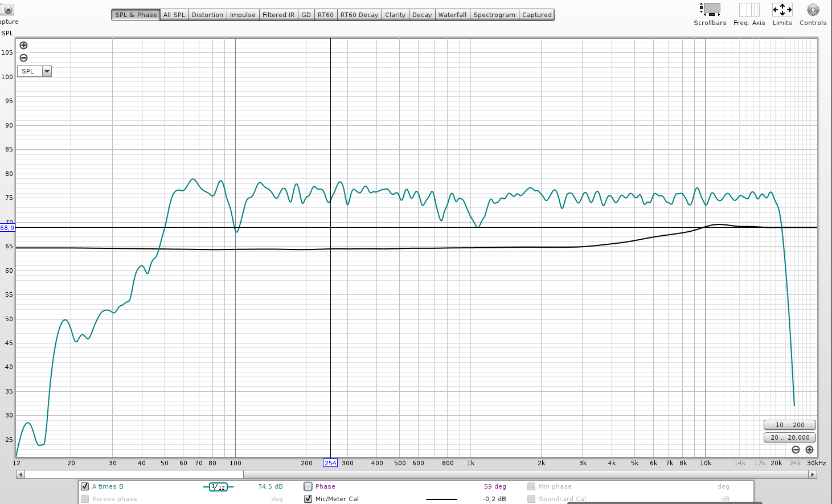This screenshot has height=504, width=832.
Task: Open the Distortion tab
Action: [x=207, y=15]
